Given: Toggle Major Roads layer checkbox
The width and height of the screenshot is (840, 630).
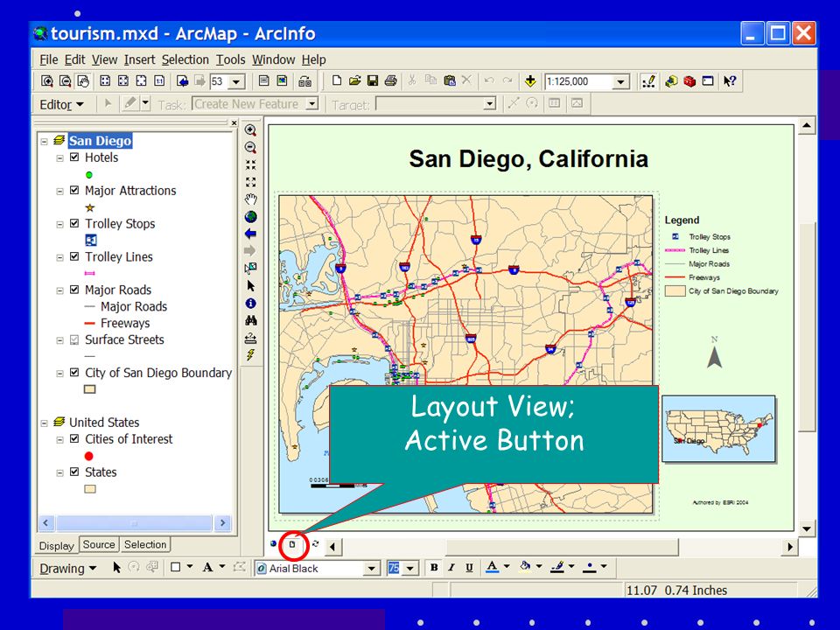Looking at the screenshot, I should coord(74,290).
